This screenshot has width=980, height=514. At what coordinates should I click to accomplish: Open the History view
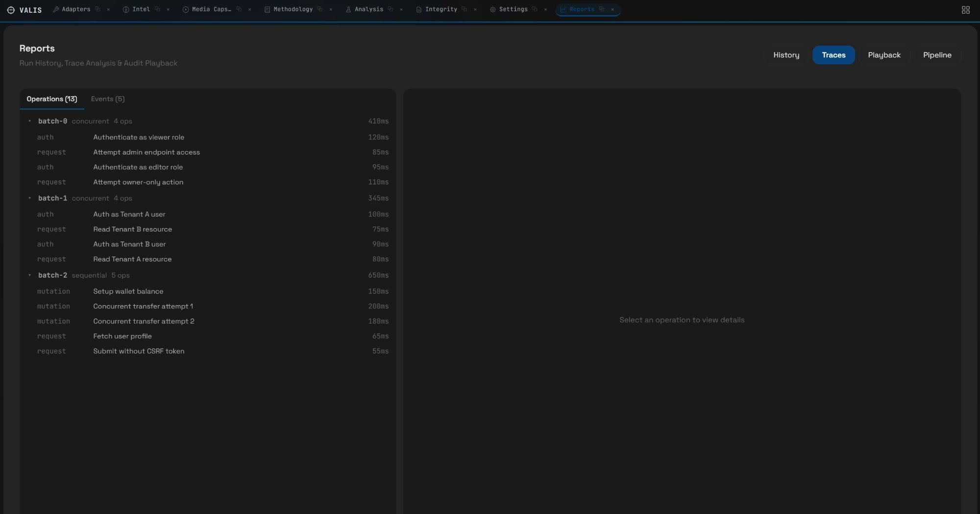[786, 55]
